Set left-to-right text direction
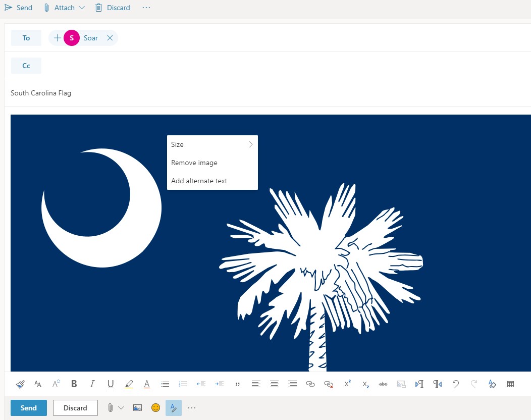The image size is (531, 420). tap(419, 384)
